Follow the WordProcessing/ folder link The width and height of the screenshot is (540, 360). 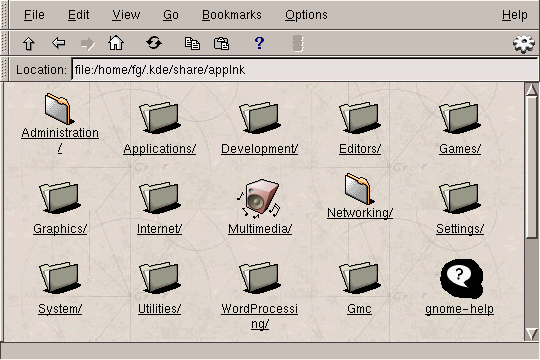259,316
